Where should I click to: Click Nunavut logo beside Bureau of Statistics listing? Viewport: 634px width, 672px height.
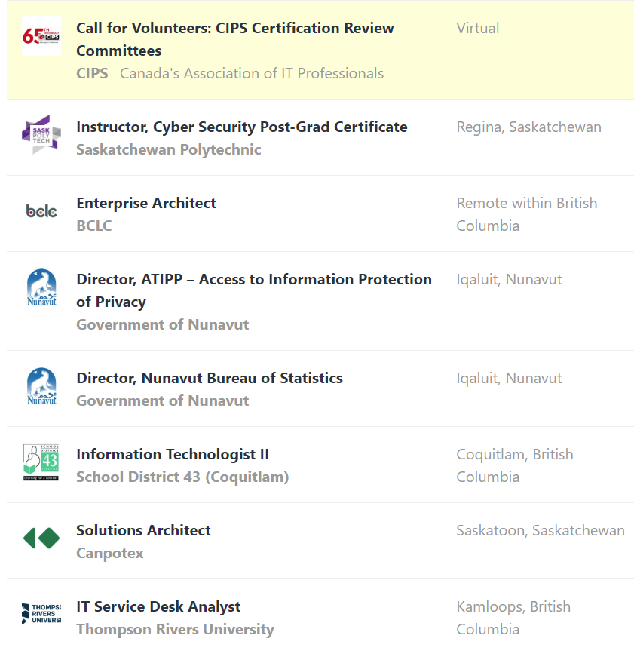41,386
